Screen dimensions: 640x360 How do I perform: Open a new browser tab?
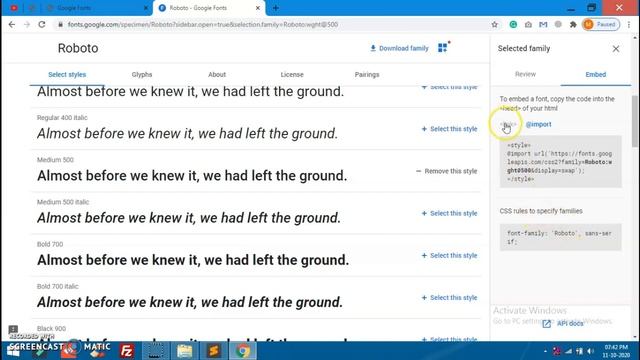276,8
